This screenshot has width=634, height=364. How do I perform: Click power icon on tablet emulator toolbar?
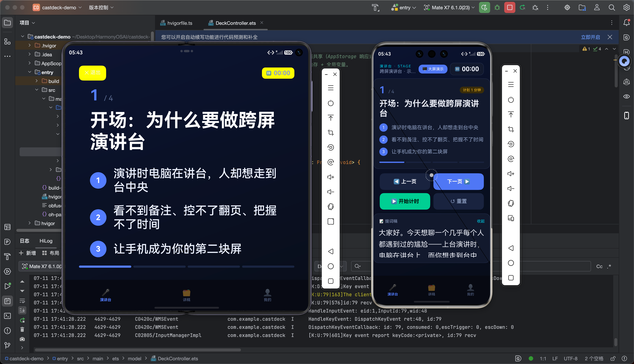coord(331,103)
